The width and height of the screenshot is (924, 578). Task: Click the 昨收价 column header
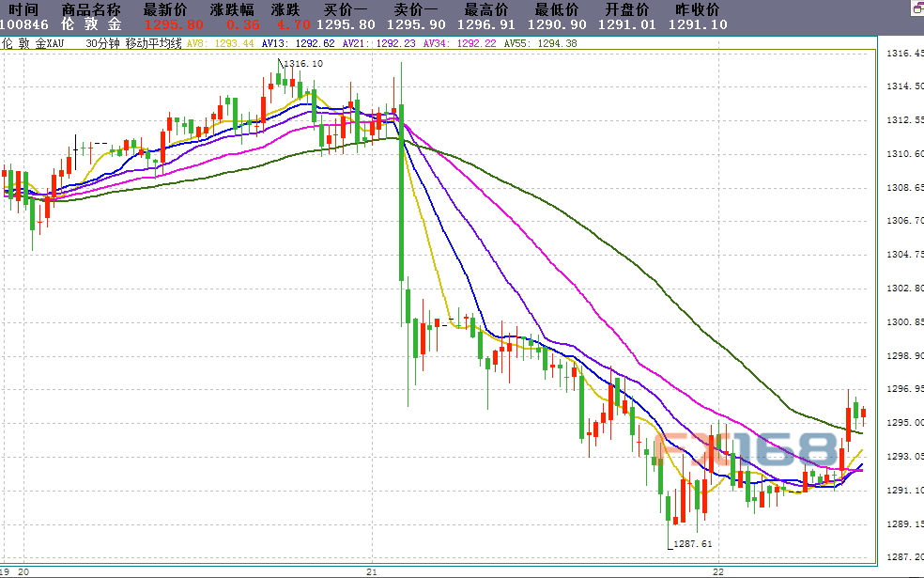coord(698,9)
